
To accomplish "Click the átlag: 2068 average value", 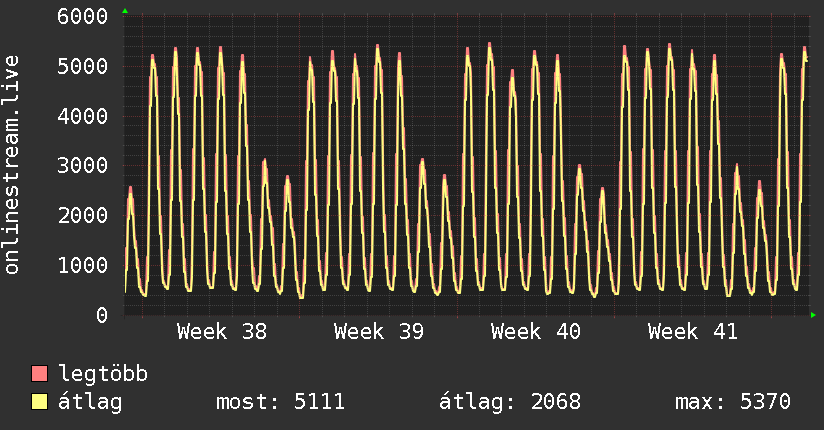I will tap(510, 402).
